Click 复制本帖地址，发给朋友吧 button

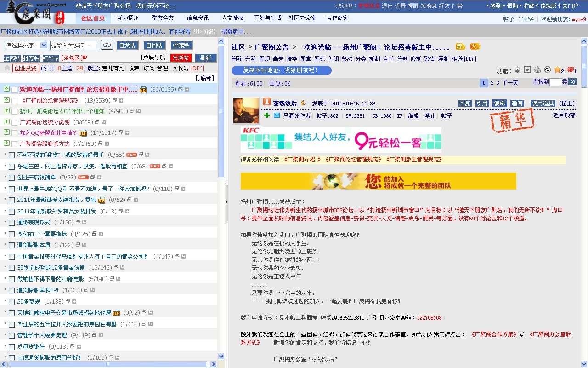[281, 70]
